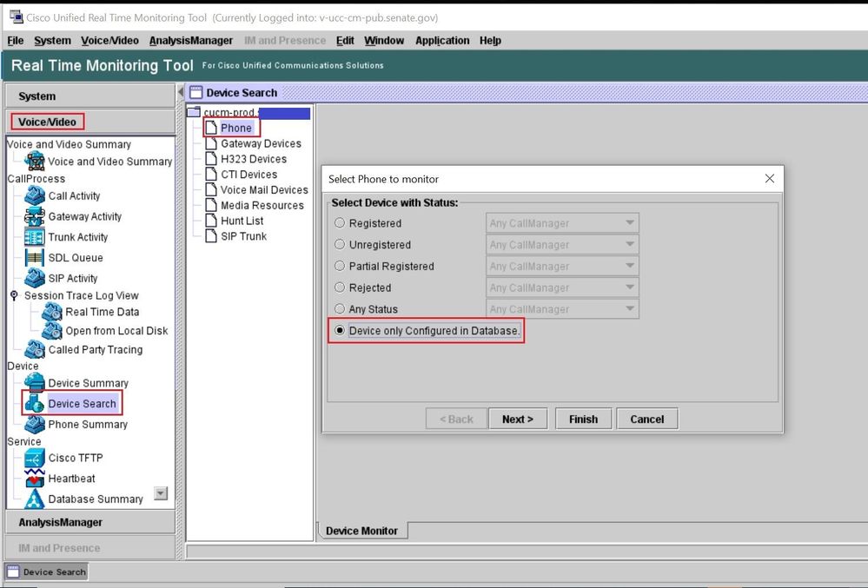The width and height of the screenshot is (868, 588).
Task: Close the Select Phone to monitor dialog
Action: (x=770, y=179)
